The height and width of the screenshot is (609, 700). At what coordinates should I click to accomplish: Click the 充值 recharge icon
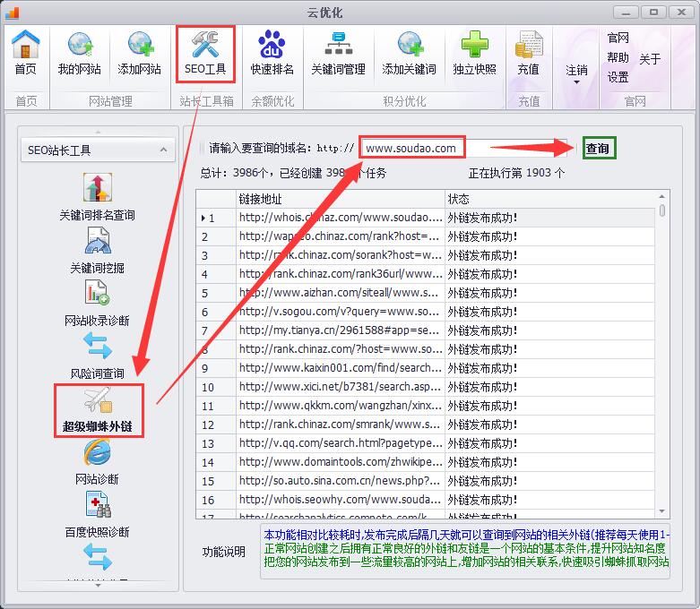[528, 52]
